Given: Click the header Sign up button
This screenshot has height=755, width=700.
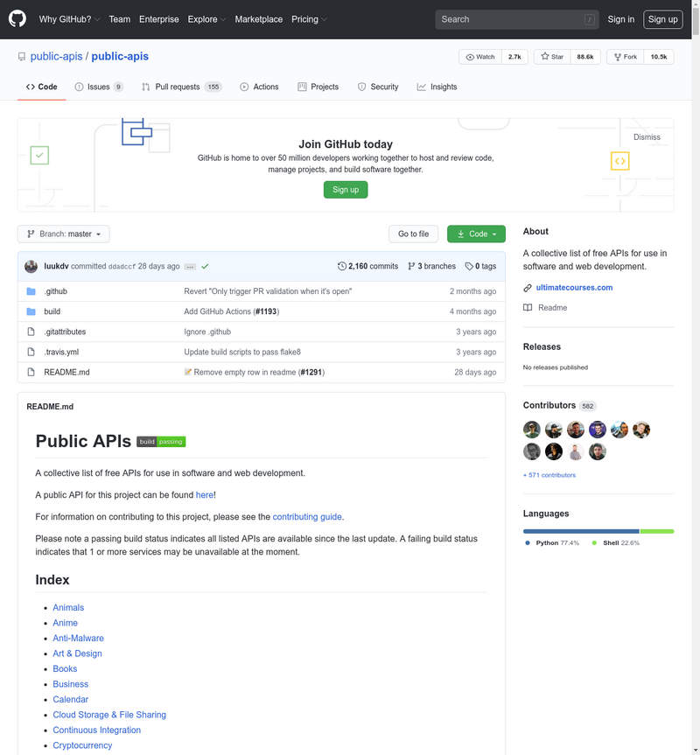Looking at the screenshot, I should [663, 19].
